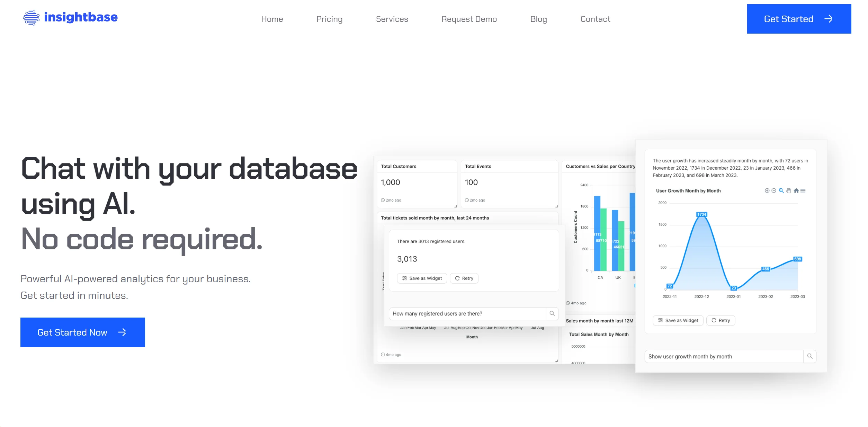Select the pan hand tool above the chart
Screen dimensions: 868x427
788,190
